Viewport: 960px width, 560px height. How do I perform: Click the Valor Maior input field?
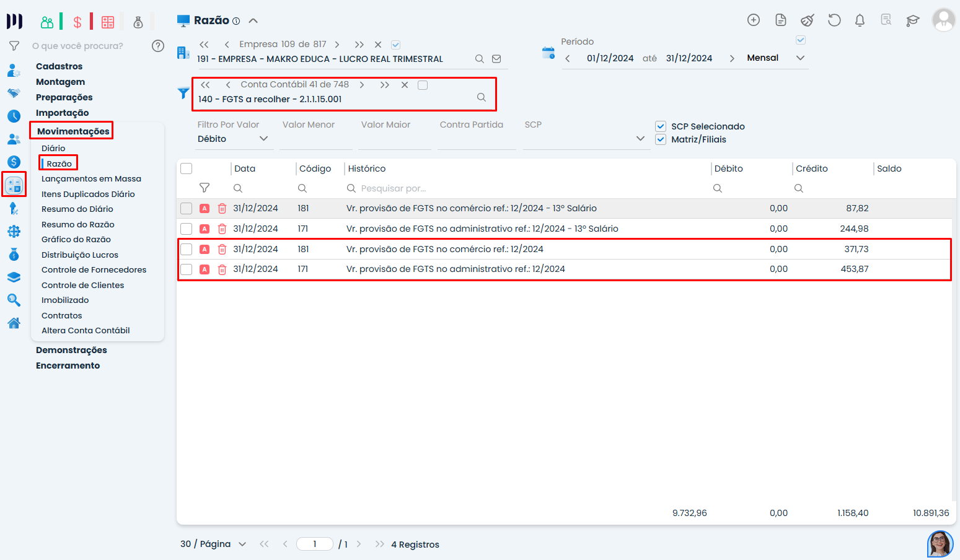(x=395, y=139)
